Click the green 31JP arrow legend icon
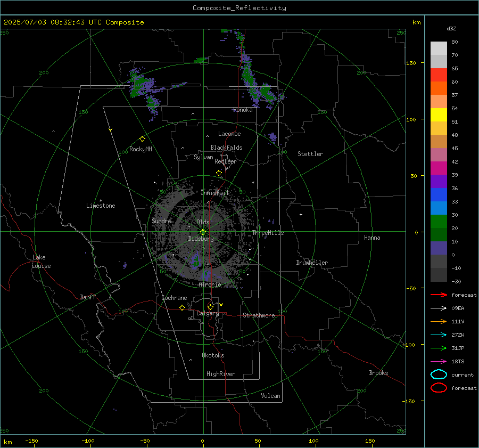 (439, 348)
